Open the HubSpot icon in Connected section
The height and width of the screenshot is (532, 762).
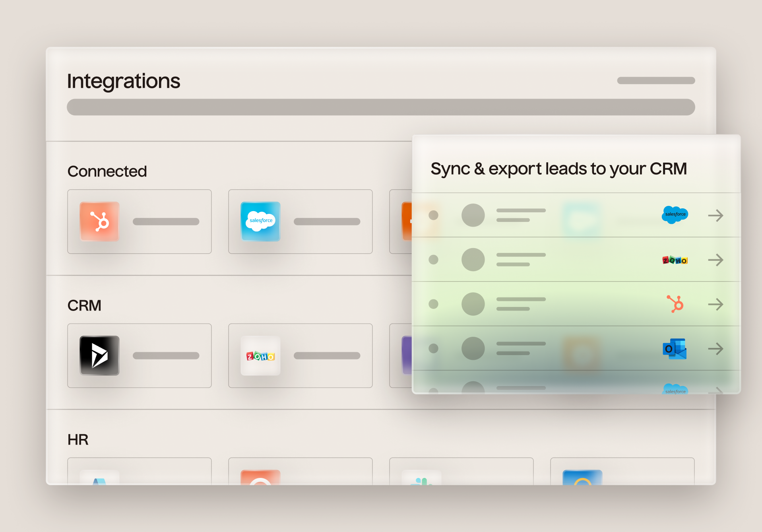pyautogui.click(x=99, y=221)
